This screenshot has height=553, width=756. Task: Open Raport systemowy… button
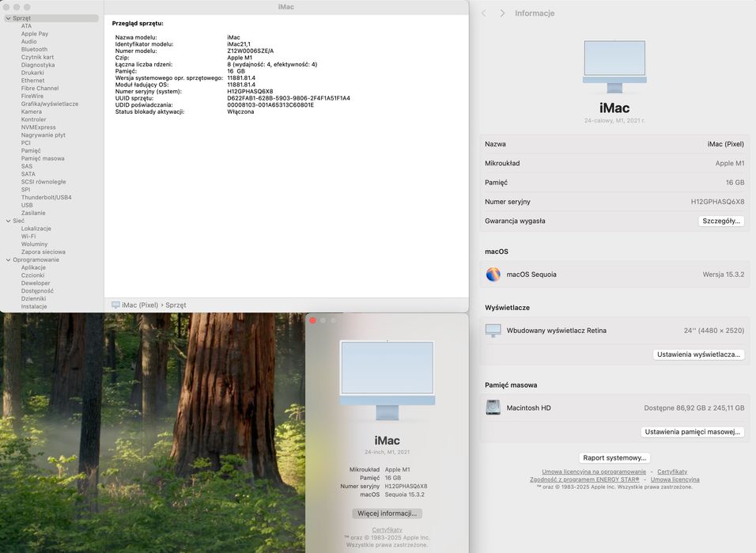click(x=614, y=458)
